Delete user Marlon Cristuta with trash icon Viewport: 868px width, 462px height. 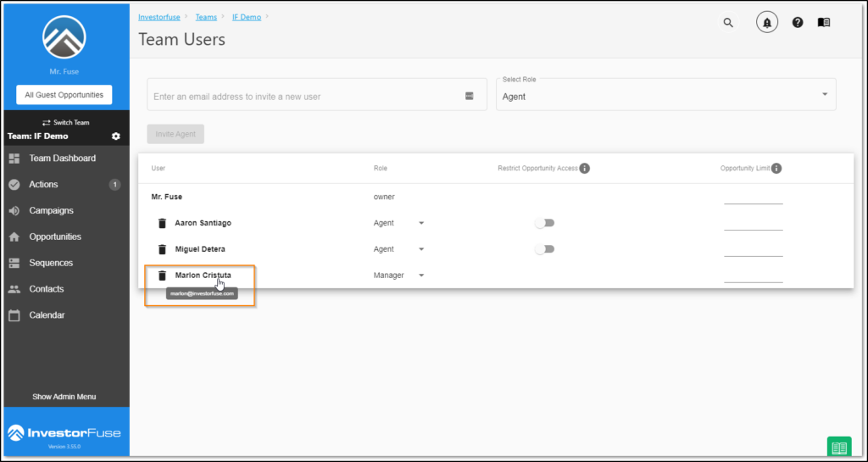pos(162,275)
